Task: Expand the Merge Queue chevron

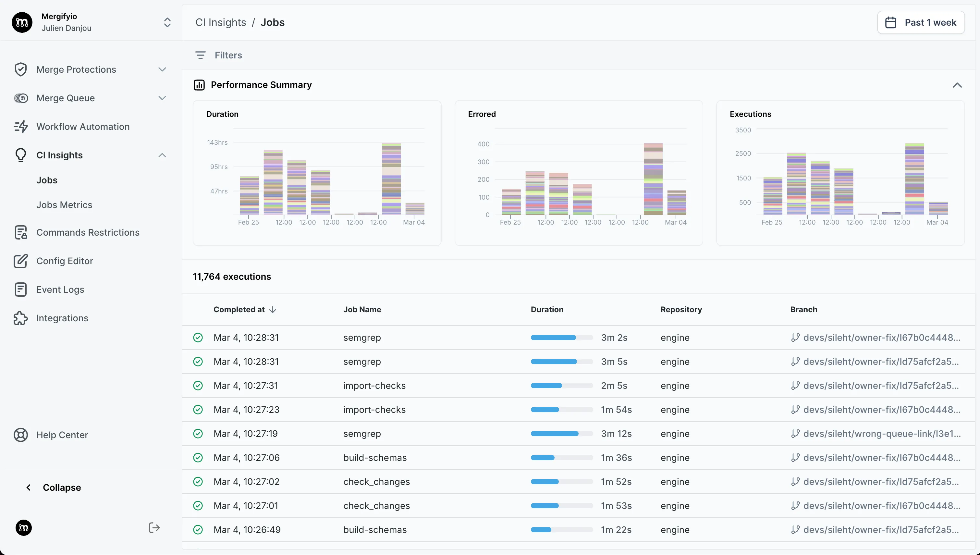Action: tap(162, 98)
